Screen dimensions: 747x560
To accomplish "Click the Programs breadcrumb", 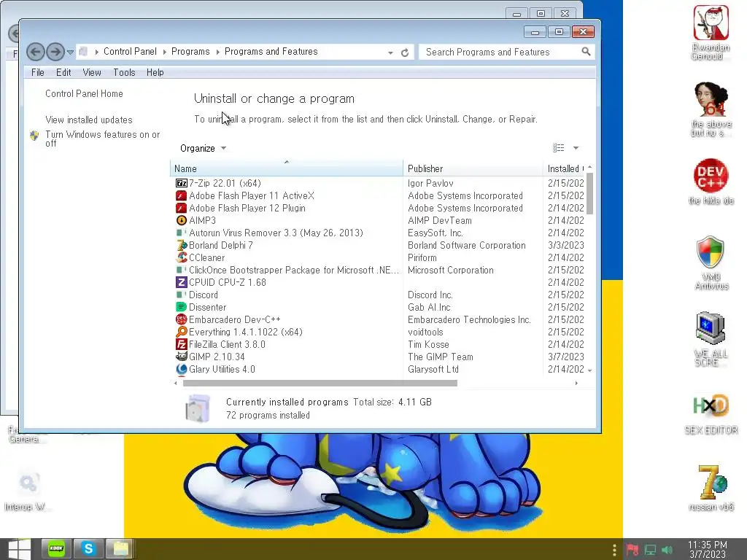I will pyautogui.click(x=190, y=52).
